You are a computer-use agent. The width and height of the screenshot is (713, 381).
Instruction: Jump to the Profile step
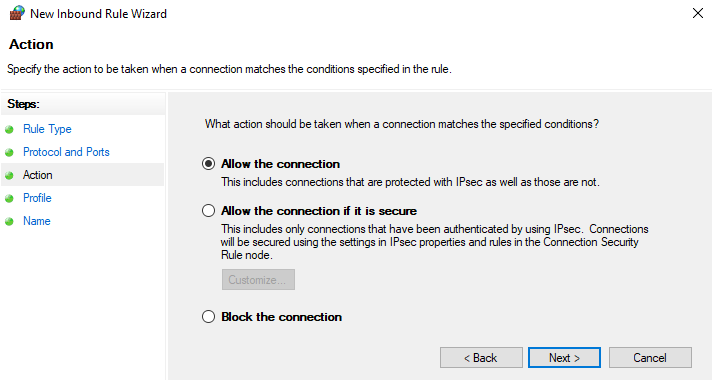(x=37, y=198)
